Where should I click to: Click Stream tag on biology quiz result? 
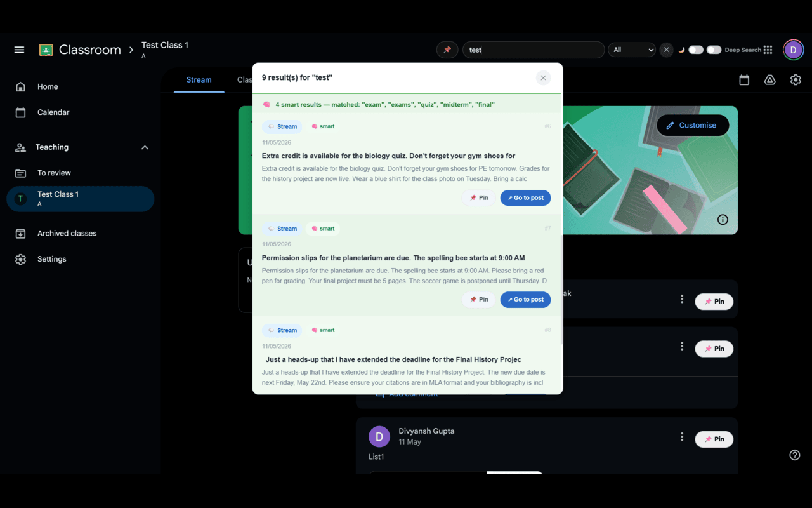click(x=282, y=126)
